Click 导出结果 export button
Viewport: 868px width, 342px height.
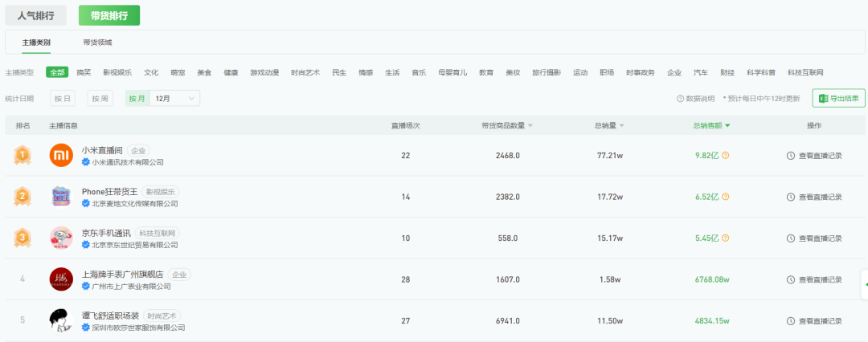pyautogui.click(x=838, y=99)
